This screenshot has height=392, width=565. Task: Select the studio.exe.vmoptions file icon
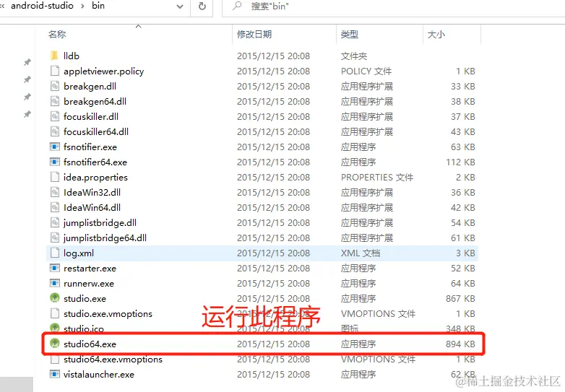54,313
